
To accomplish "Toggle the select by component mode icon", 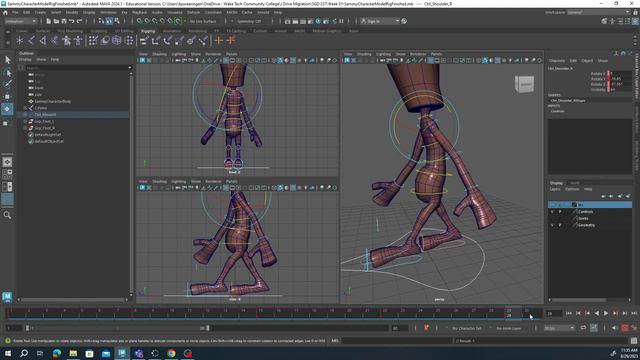I will point(117,21).
